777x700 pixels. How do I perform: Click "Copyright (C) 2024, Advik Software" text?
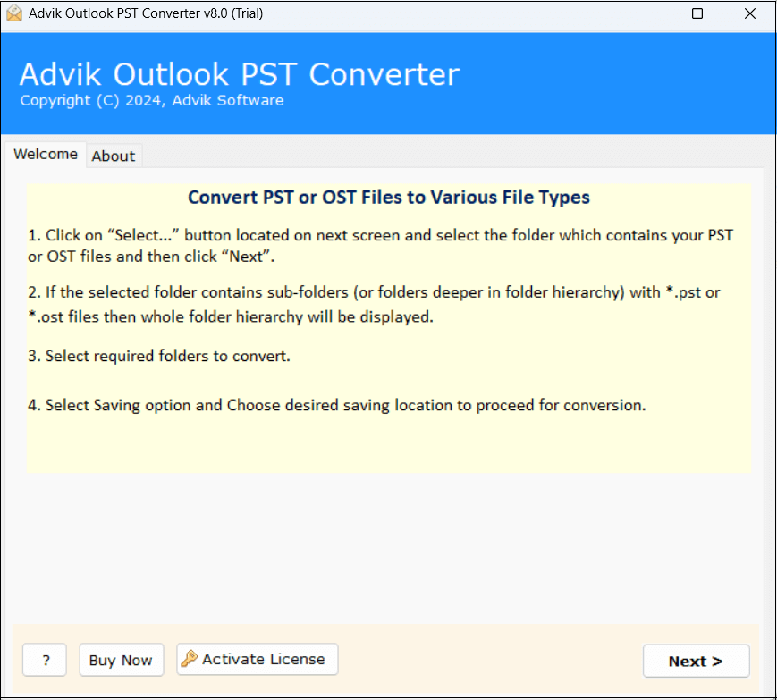coord(152,100)
